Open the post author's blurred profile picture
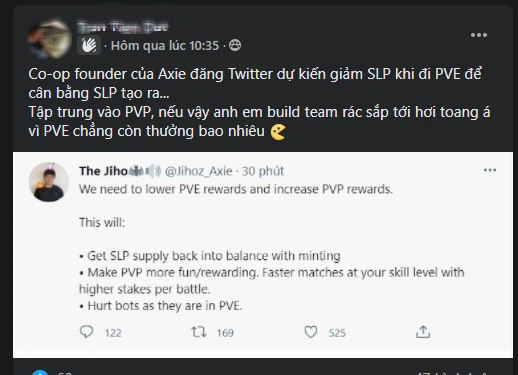 pyautogui.click(x=49, y=38)
